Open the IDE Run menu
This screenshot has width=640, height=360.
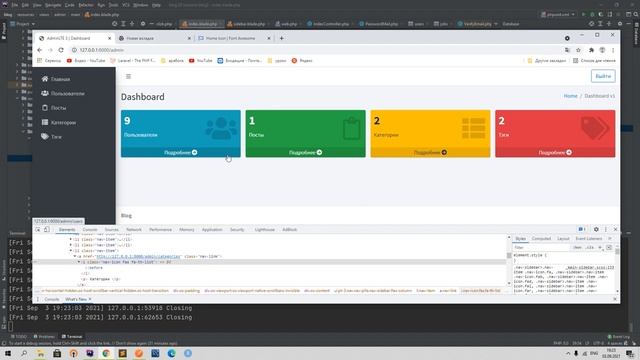tap(101, 5)
